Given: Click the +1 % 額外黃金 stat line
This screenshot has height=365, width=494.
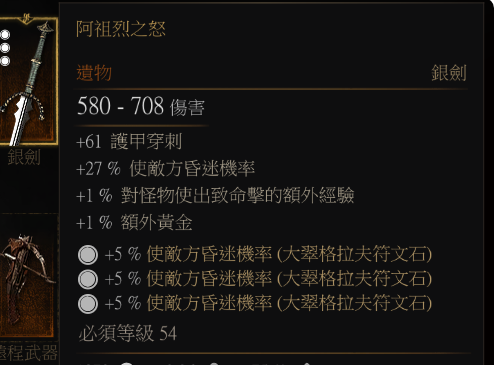Looking at the screenshot, I should click(134, 222).
